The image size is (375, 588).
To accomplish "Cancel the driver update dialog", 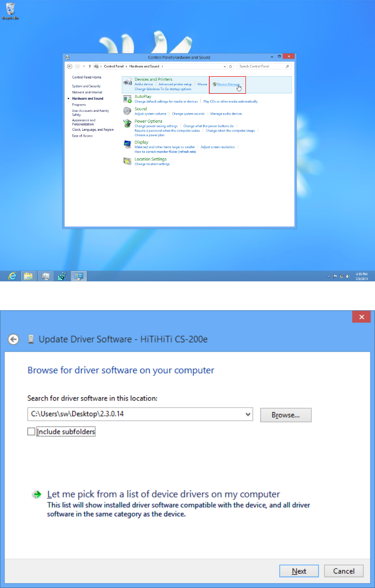I will coord(344,571).
